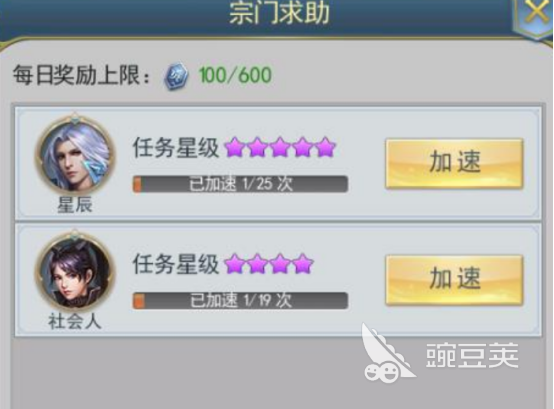
Task: Close the 宗门求助 dialog with the X
Action: [x=536, y=12]
